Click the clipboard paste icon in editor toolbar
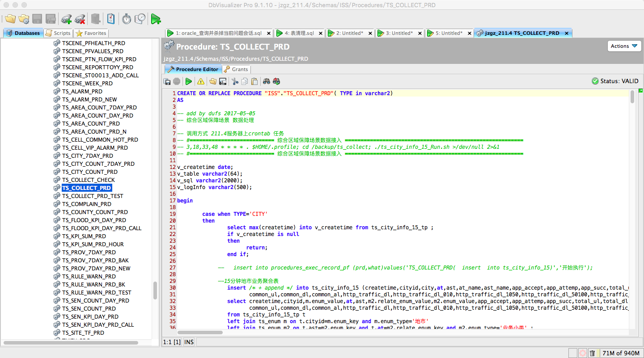The width and height of the screenshot is (644, 358). click(254, 81)
